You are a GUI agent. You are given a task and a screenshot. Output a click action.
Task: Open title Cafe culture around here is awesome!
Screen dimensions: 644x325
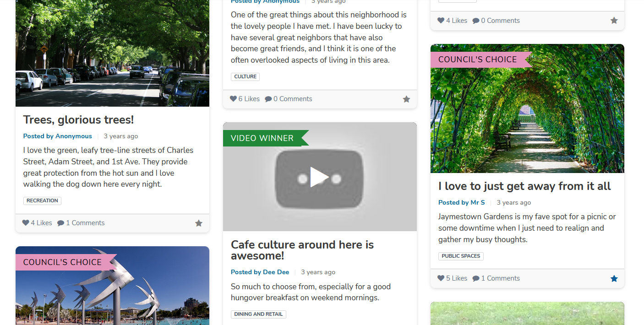(302, 250)
